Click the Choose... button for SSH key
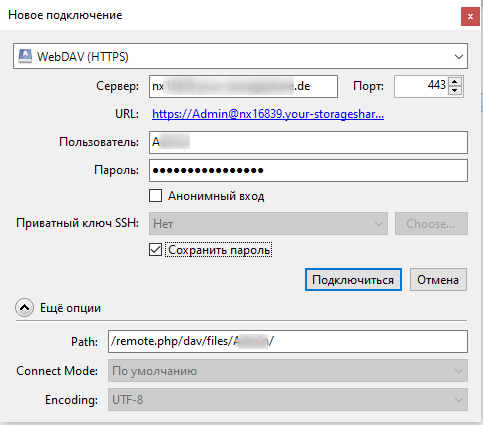The width and height of the screenshot is (483, 425). (431, 224)
